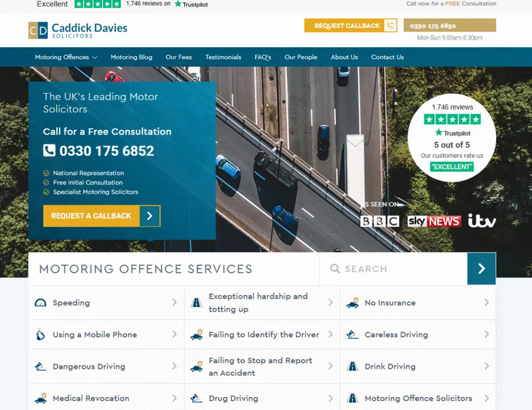Click the Medical Revocation link text
532x410 pixels.
point(91,398)
